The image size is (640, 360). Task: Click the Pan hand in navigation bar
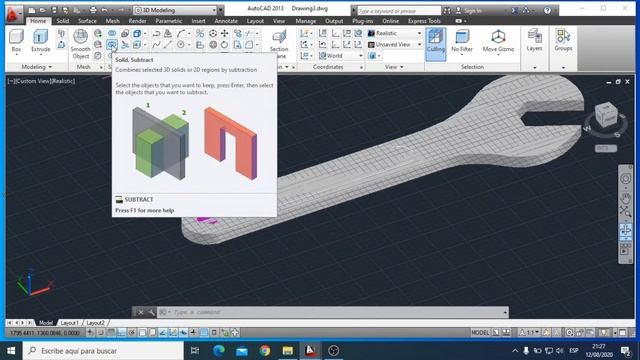(x=625, y=198)
